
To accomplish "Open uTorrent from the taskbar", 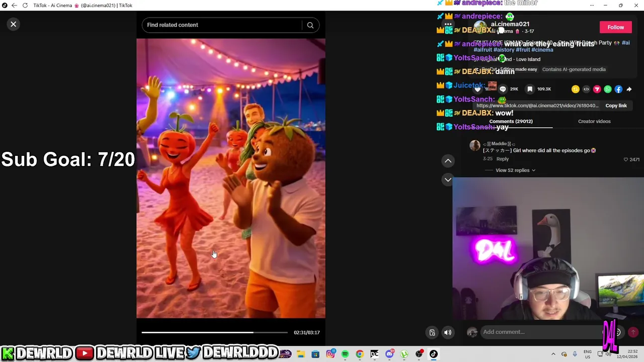I will [404, 354].
